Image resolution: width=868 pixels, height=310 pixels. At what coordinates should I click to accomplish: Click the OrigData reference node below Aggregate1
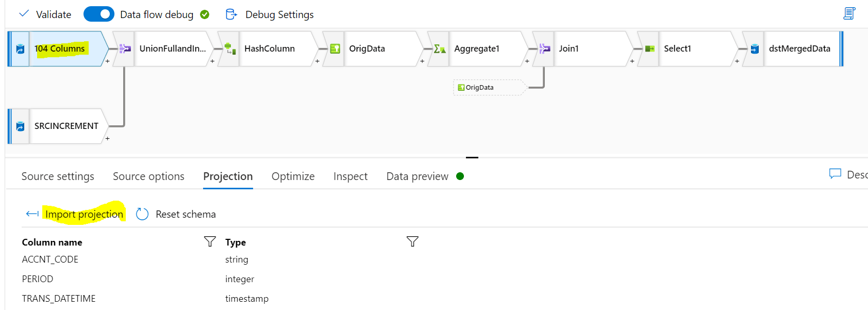click(x=479, y=88)
